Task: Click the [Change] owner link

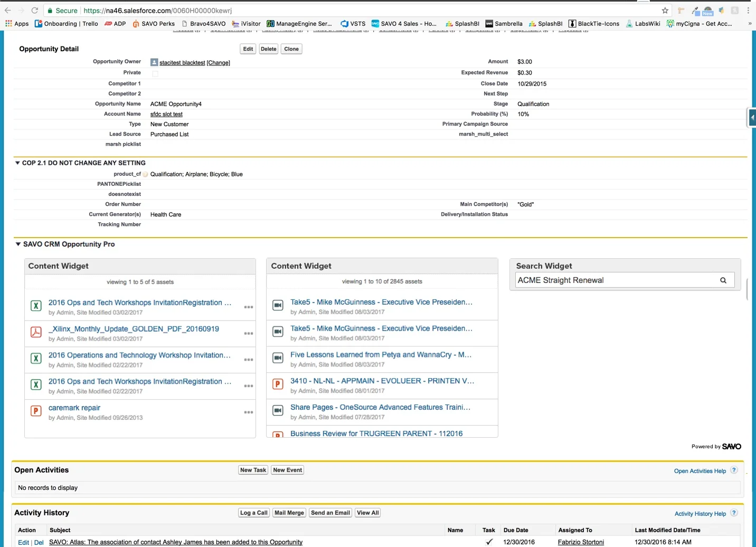Action: pyautogui.click(x=219, y=63)
